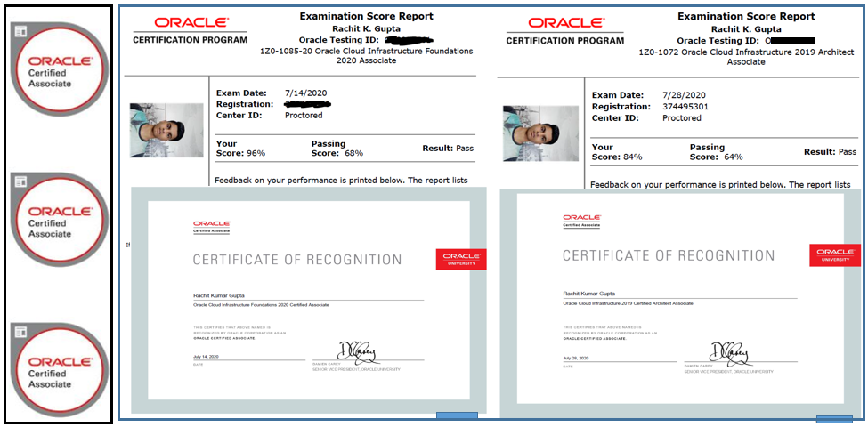This screenshot has height=427, width=868.
Task: Click the redacted Oracle Testing ID in the 1Z0-1085-20 report
Action: click(408, 39)
